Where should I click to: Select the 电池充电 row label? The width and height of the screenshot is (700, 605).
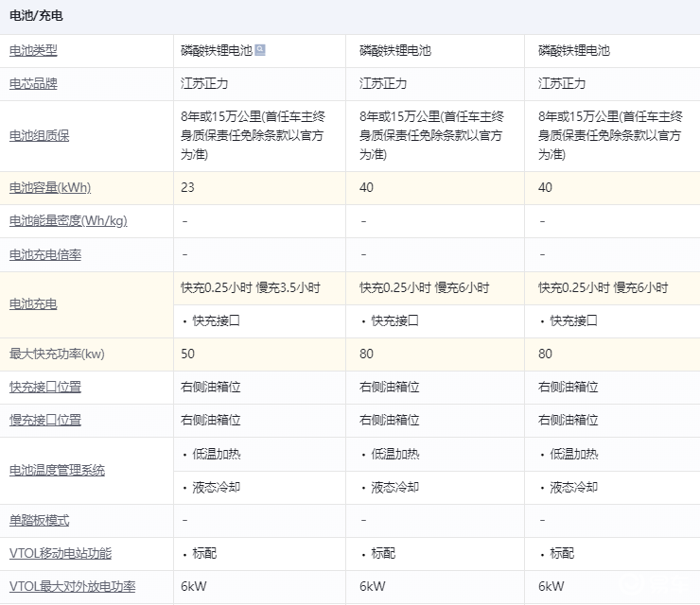click(x=33, y=304)
